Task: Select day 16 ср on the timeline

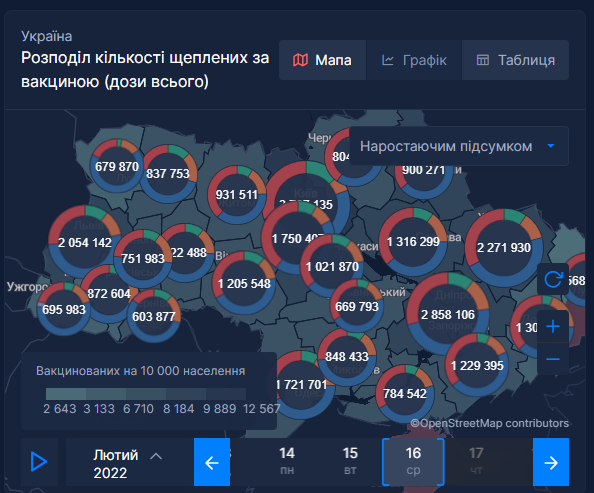Action: (413, 462)
